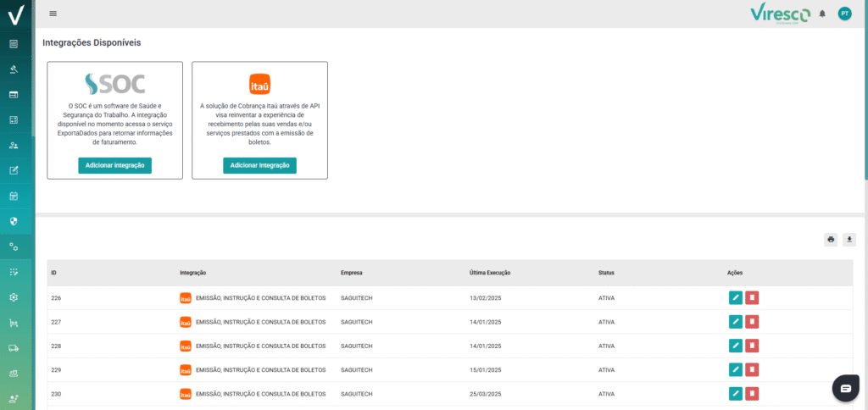Sort table by Última Execução column header
Screen dimensions: 868x410
pos(490,273)
